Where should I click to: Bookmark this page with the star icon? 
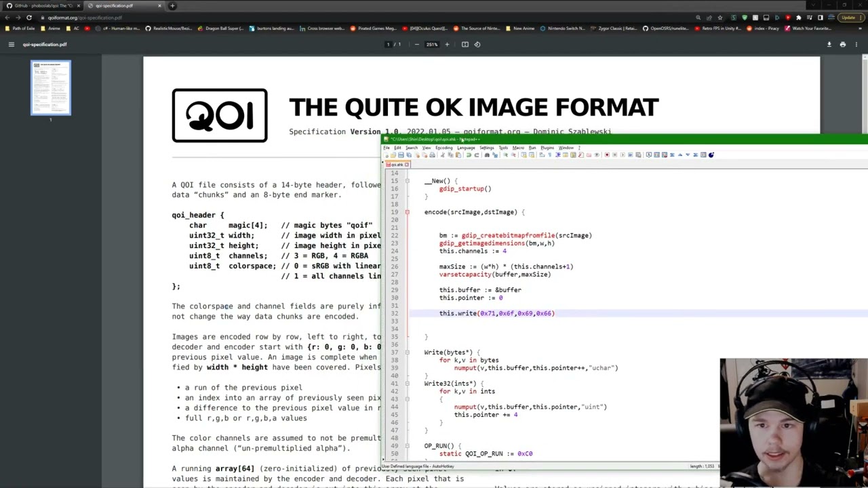click(x=720, y=17)
